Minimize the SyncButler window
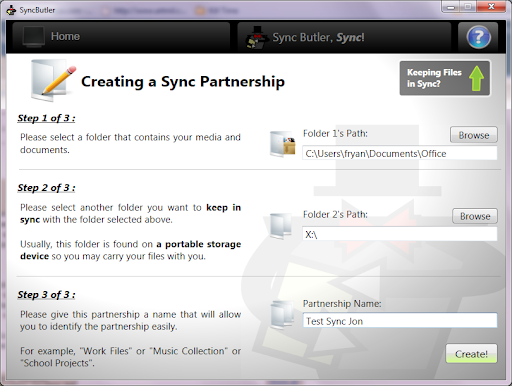This screenshot has height=386, width=512. click(x=451, y=7)
